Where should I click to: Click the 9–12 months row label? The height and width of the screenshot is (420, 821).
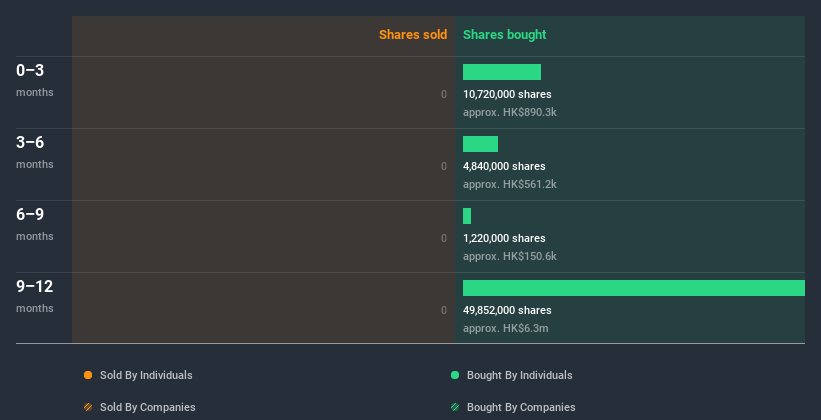coord(35,296)
